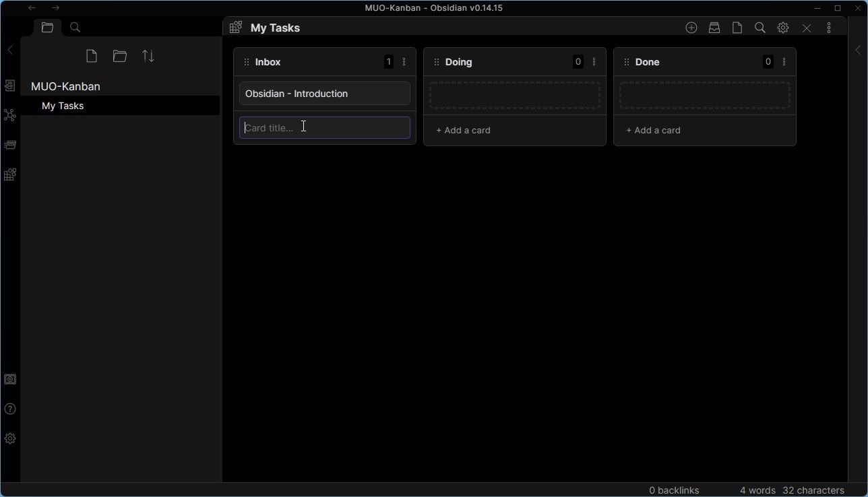
Task: Collapse the left sidebar with the chevron
Action: click(x=10, y=50)
